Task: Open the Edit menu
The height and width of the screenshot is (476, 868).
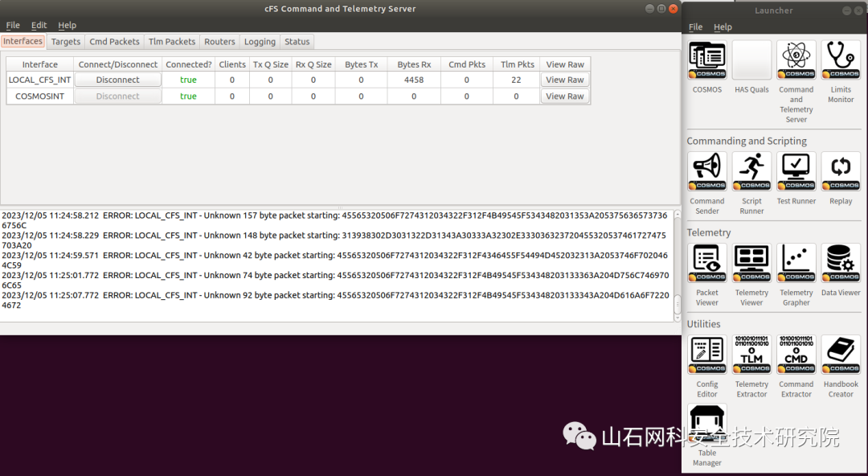Action: (39, 25)
